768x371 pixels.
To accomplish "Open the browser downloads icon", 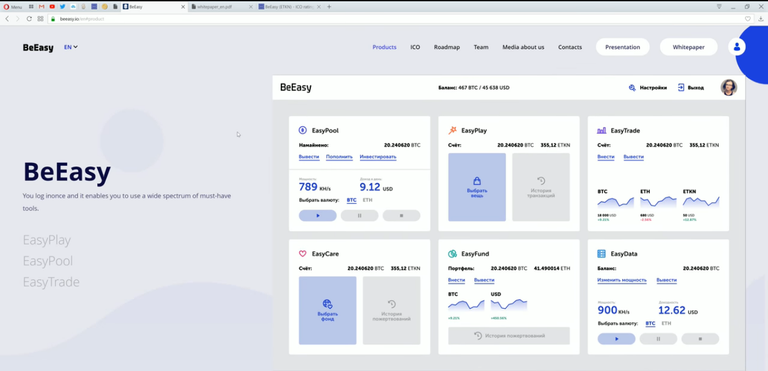I will click(x=761, y=19).
